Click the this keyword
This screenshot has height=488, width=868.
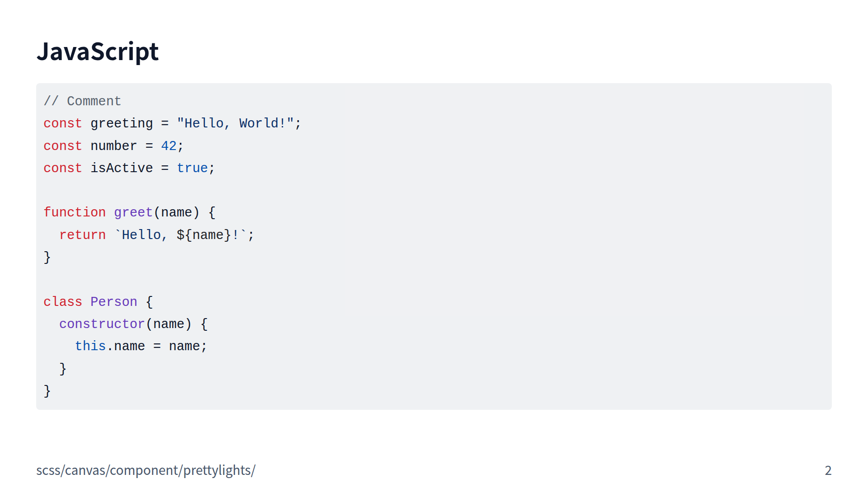tap(90, 346)
